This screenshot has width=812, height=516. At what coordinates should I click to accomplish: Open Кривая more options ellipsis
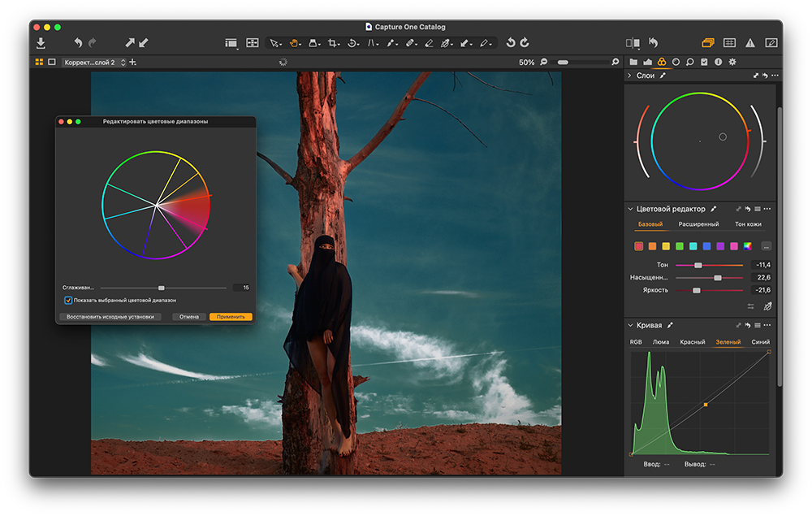[767, 325]
